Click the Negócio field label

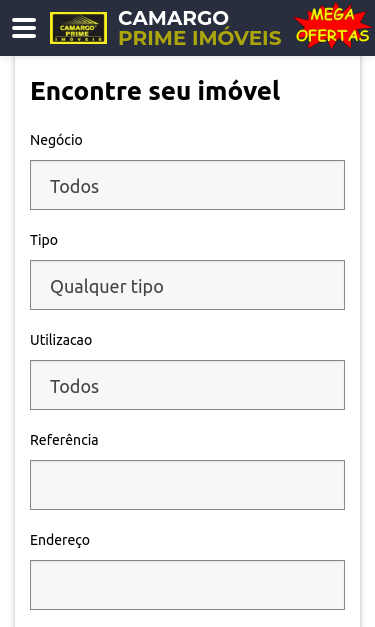[x=56, y=140]
